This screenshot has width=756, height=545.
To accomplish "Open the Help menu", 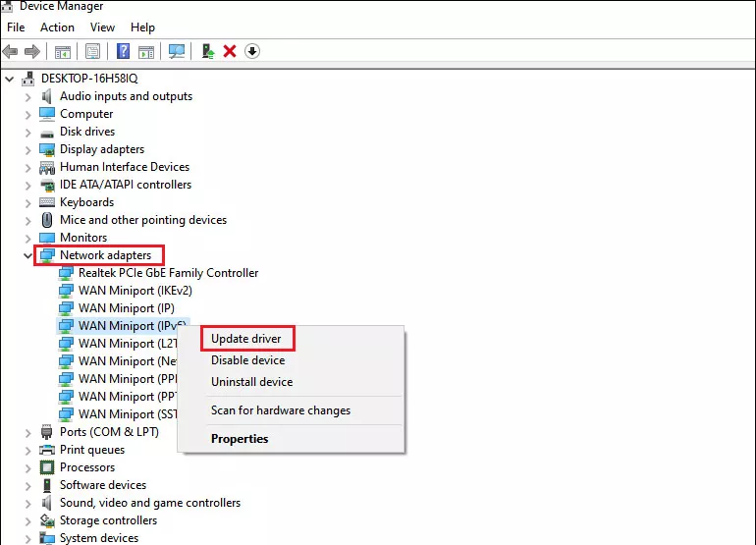I will point(142,27).
